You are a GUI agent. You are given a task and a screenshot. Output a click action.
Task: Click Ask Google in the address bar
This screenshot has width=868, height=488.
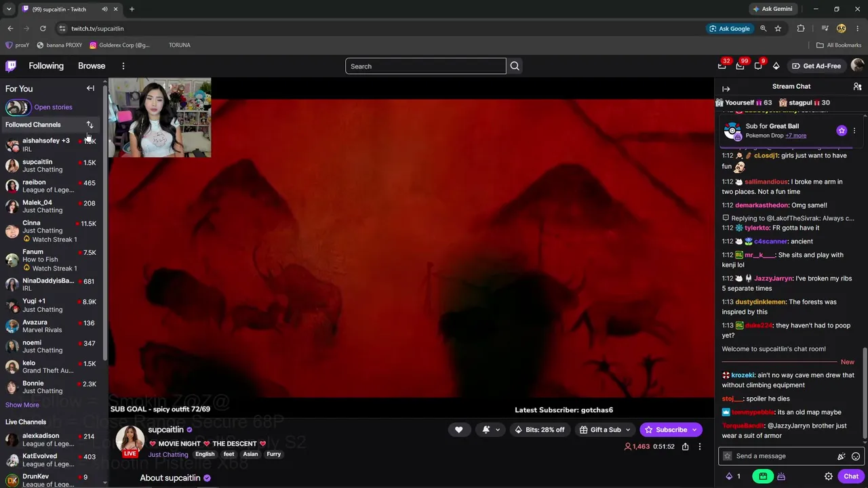tap(730, 28)
